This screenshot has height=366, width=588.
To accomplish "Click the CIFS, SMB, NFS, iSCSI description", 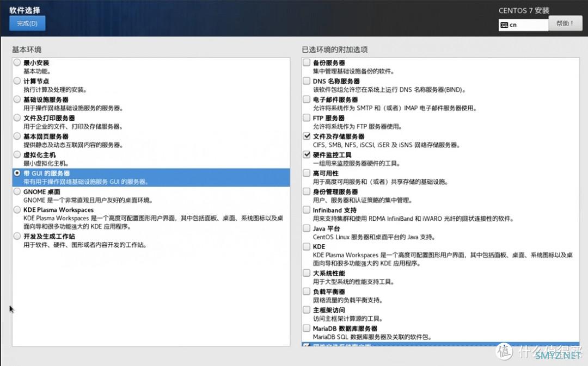I will 387,145.
